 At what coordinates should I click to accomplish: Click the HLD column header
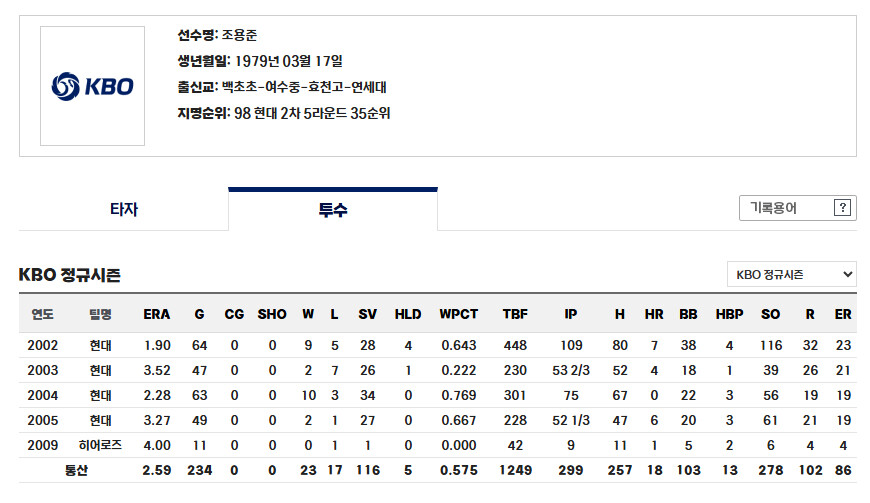[408, 314]
